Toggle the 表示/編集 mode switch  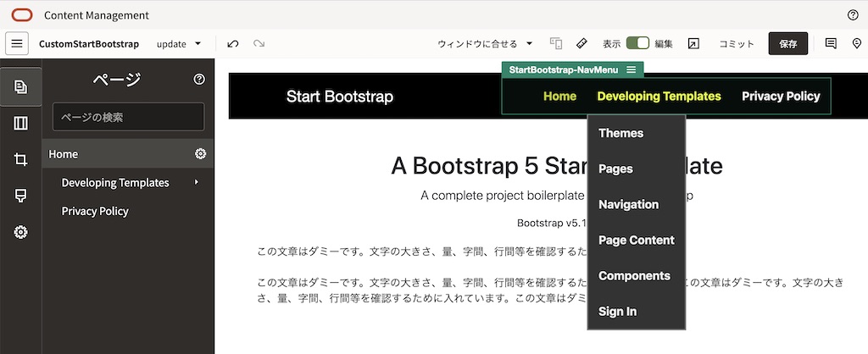[x=637, y=43]
